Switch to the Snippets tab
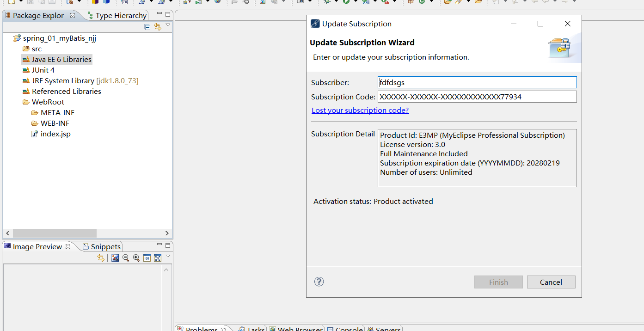This screenshot has width=644, height=331. (102, 246)
